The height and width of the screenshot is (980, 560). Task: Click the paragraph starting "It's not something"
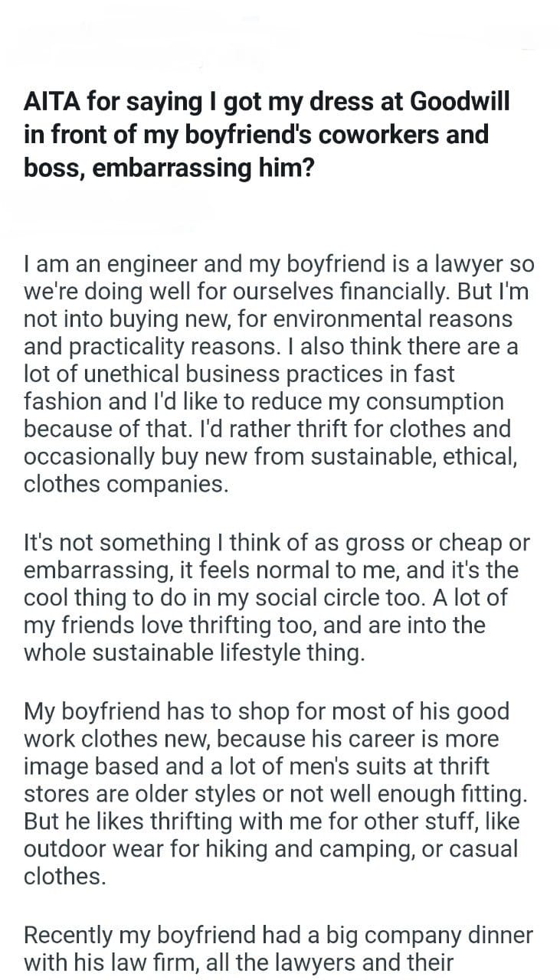click(277, 598)
